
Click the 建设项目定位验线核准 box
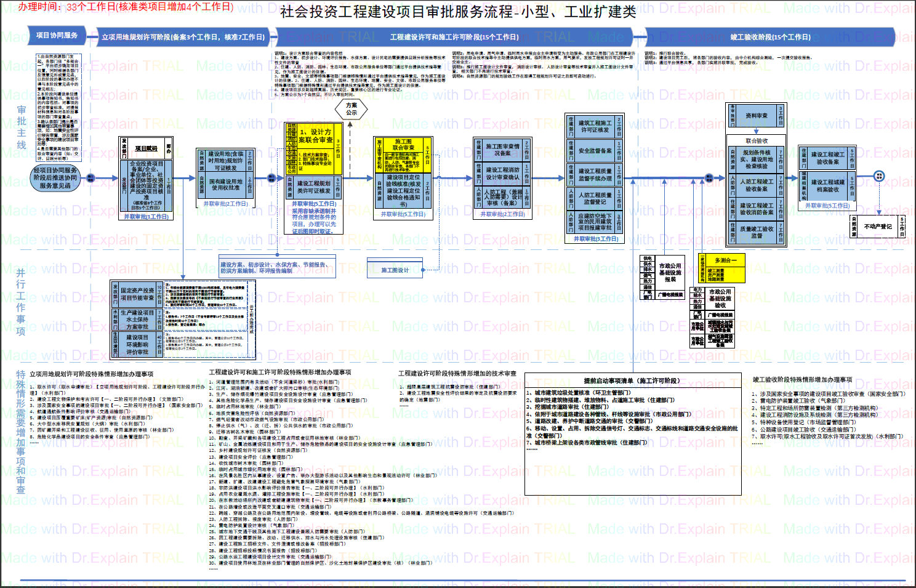point(403,191)
